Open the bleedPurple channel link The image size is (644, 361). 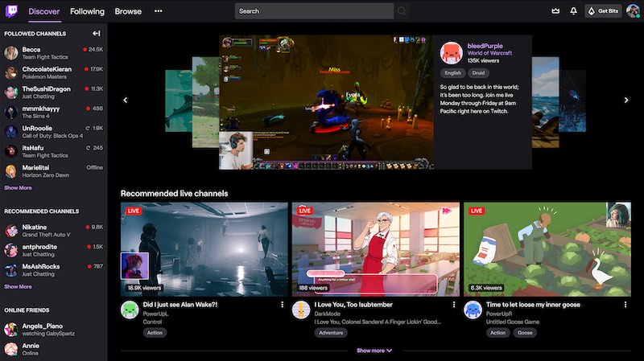point(485,46)
